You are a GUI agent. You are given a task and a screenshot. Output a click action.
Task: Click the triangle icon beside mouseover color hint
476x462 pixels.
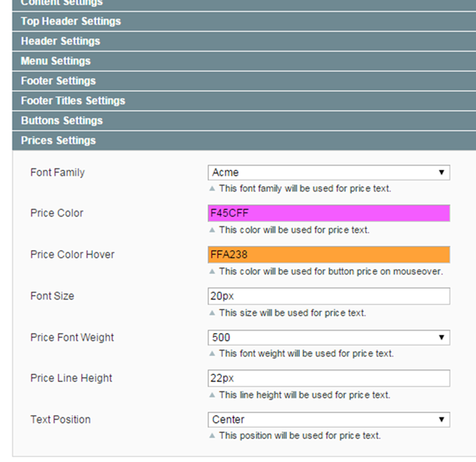click(x=212, y=272)
